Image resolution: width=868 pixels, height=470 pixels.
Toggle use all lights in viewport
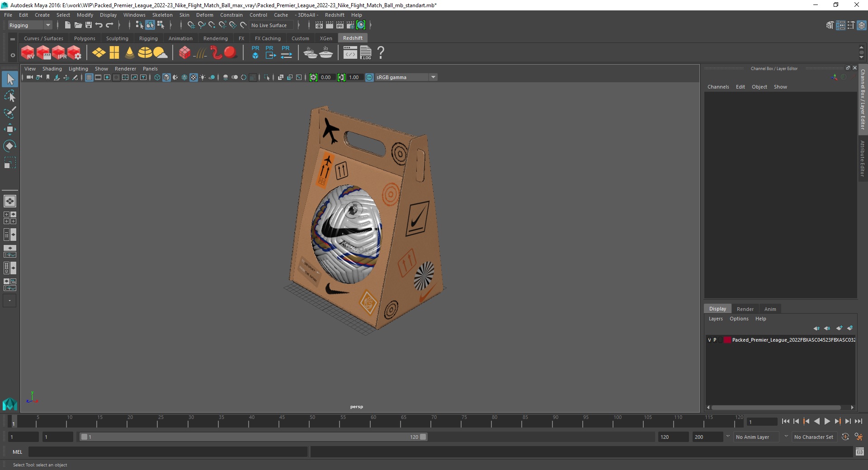[x=203, y=77]
